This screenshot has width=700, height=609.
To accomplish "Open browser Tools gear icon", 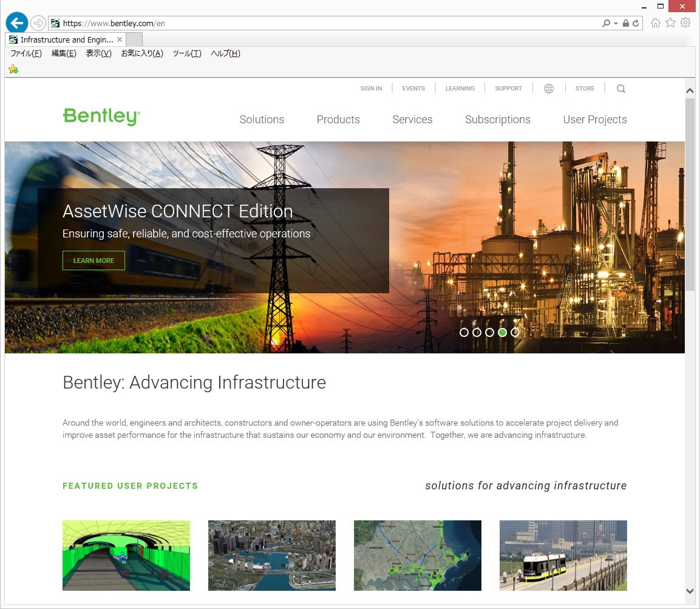I will [x=685, y=23].
